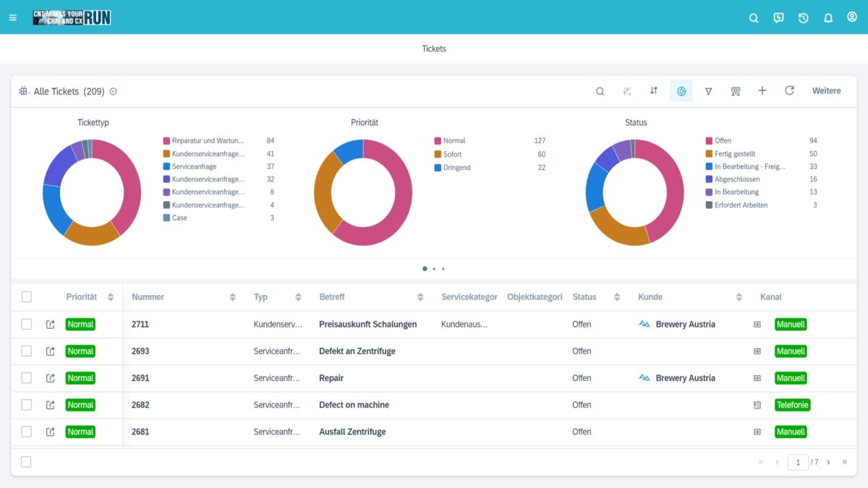Toggle the chart view icon in toolbar

(681, 91)
